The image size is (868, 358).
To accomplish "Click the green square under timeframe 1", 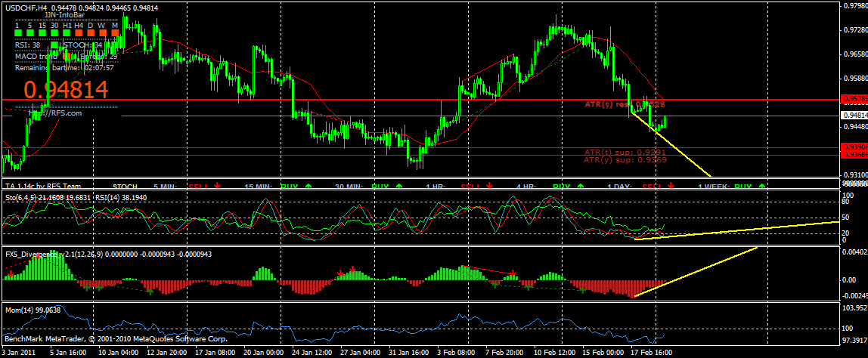I will point(18,33).
